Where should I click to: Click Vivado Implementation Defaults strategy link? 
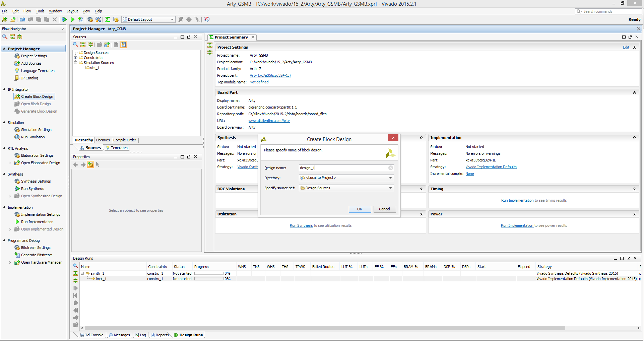[x=491, y=167]
